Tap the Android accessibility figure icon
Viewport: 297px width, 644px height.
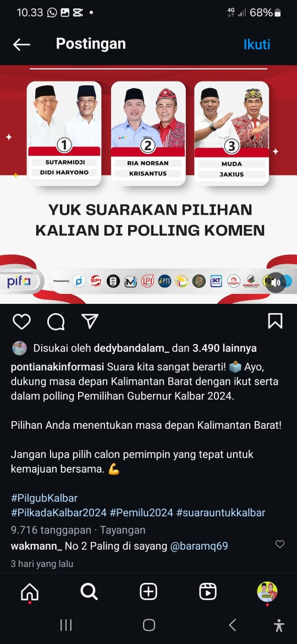[x=279, y=625]
